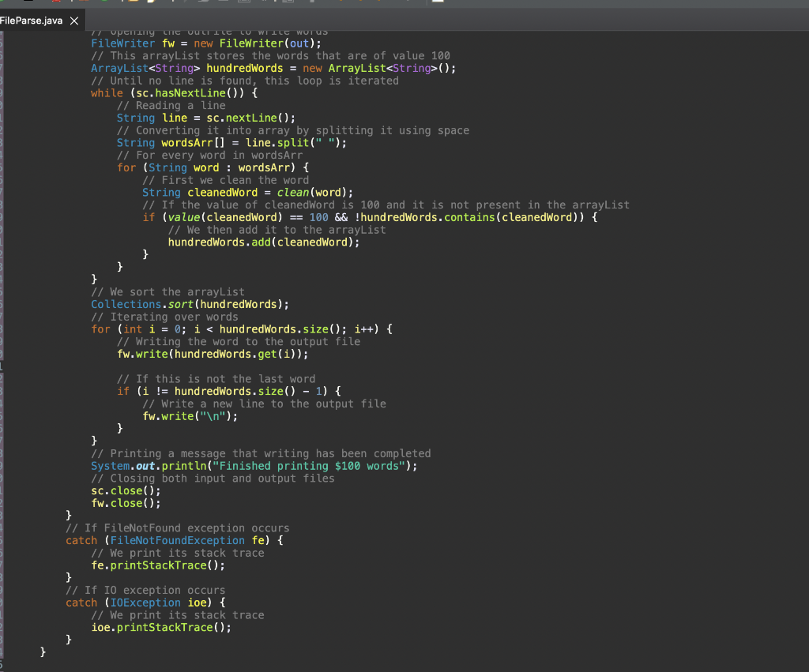This screenshot has height=672, width=809.
Task: Click the ioe.printStackTrace() call
Action: tap(161, 628)
